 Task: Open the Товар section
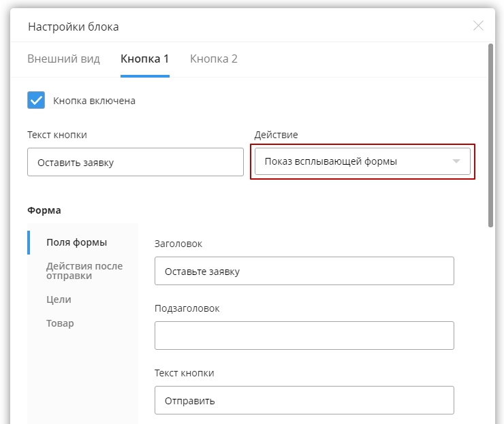point(60,323)
